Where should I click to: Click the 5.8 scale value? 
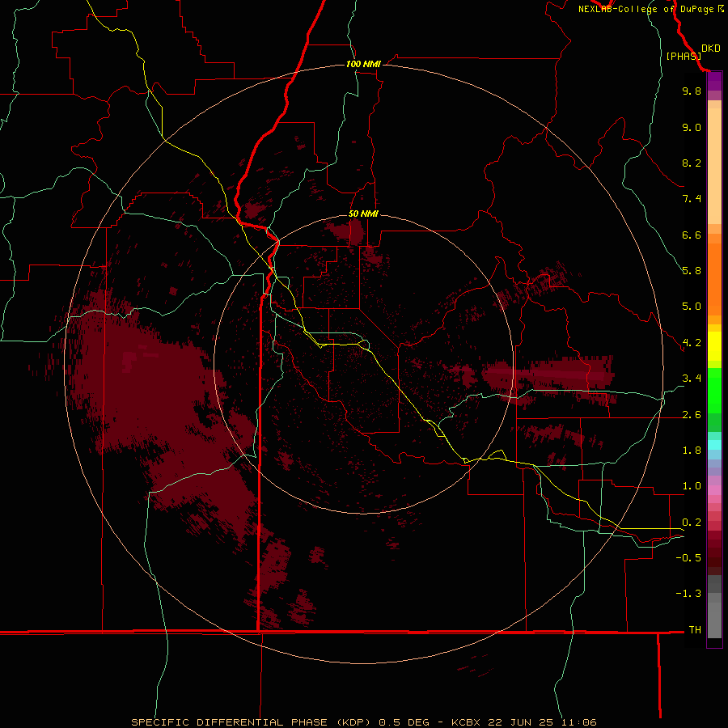click(x=692, y=271)
